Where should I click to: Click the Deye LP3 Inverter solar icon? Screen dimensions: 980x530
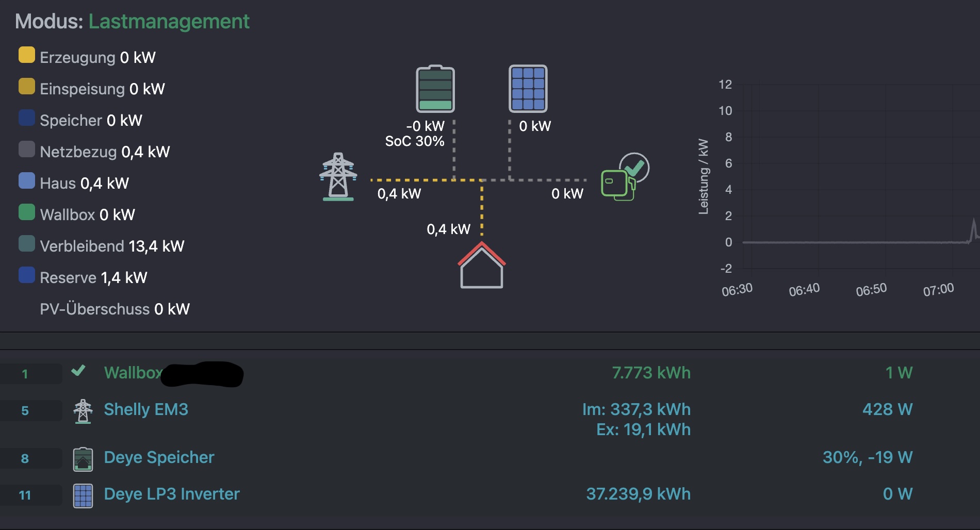[x=83, y=495]
